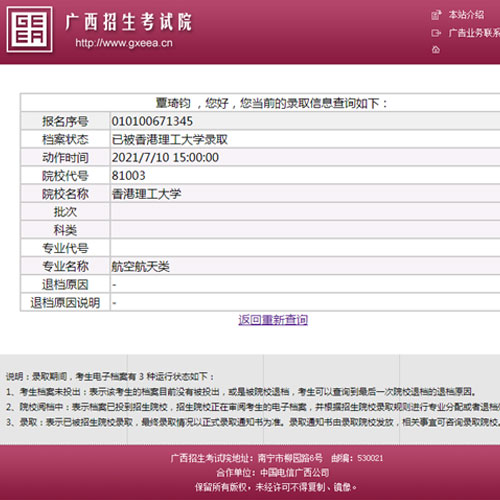Click the http://www.gxeea.cn URL text
Image resolution: width=500 pixels, height=500 pixels.
124,43
